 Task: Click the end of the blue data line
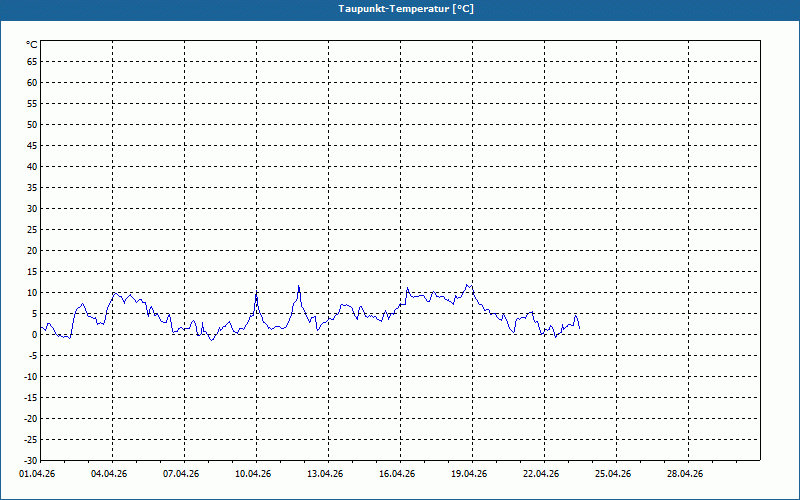[579, 328]
